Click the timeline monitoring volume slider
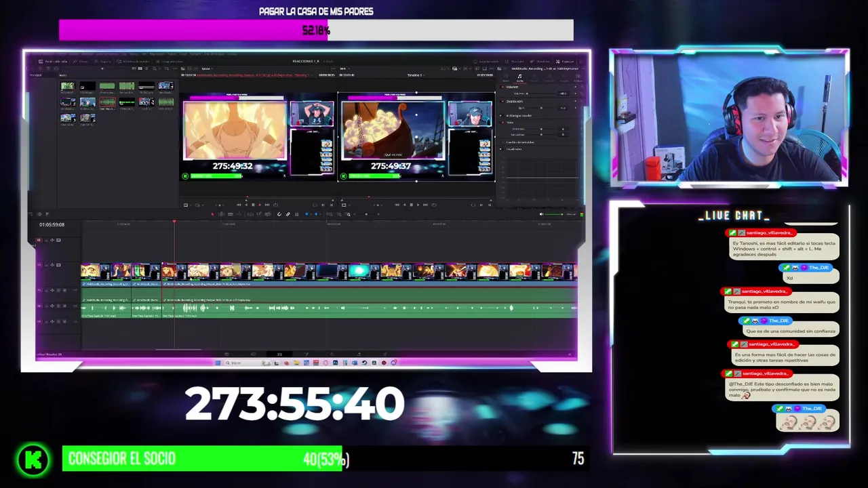 [554, 214]
